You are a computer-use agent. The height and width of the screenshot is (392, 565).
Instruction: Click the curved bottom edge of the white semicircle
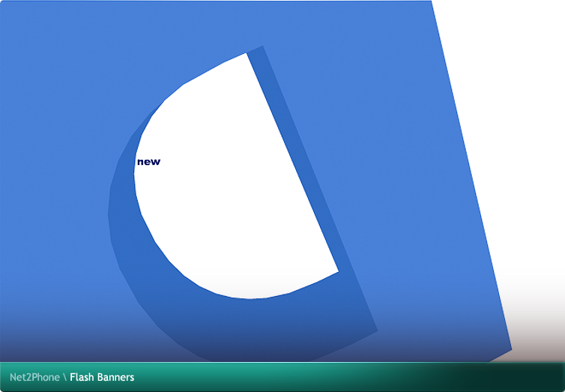click(x=247, y=297)
